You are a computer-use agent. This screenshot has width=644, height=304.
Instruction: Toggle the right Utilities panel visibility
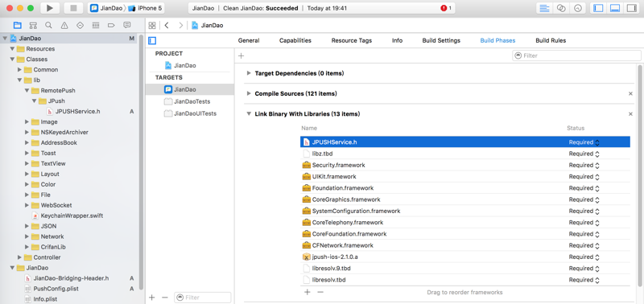click(x=630, y=8)
